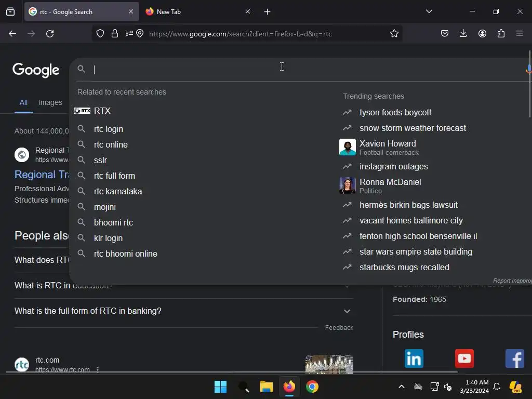532x399 pixels.
Task: Click Xavien Howard thumbnail photo
Action: [348, 147]
